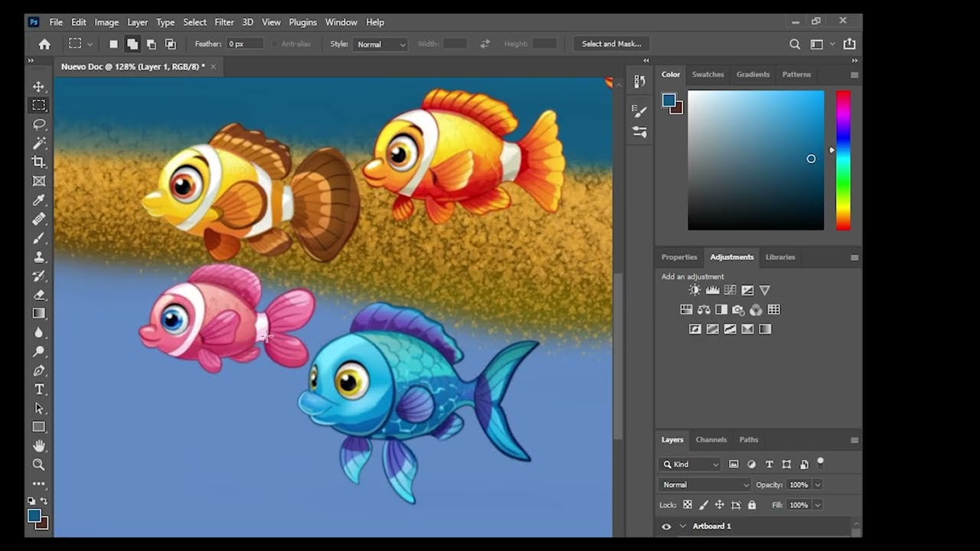Viewport: 980px width, 551px height.
Task: Add a Brightness/Contrast adjustment
Action: 694,290
